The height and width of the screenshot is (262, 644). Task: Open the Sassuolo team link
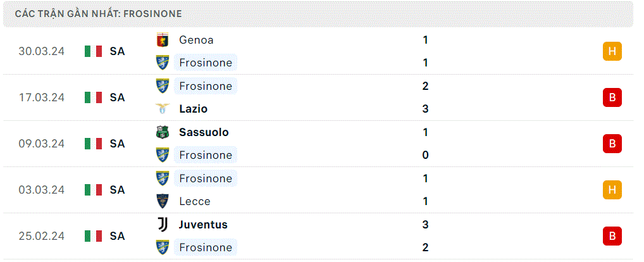[204, 132]
